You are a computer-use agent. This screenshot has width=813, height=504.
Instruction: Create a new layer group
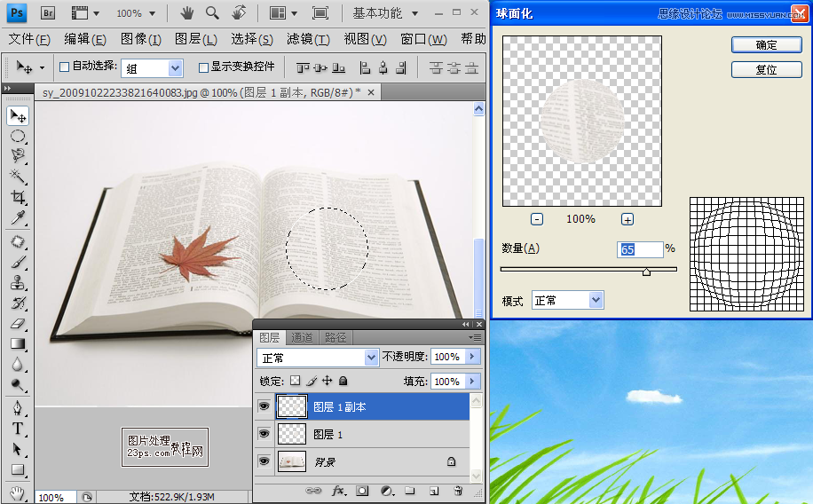(x=410, y=491)
